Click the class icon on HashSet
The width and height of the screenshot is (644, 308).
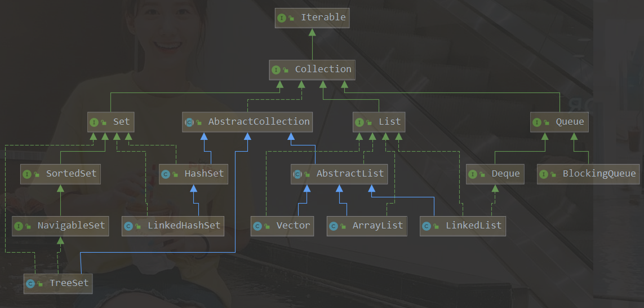(165, 174)
